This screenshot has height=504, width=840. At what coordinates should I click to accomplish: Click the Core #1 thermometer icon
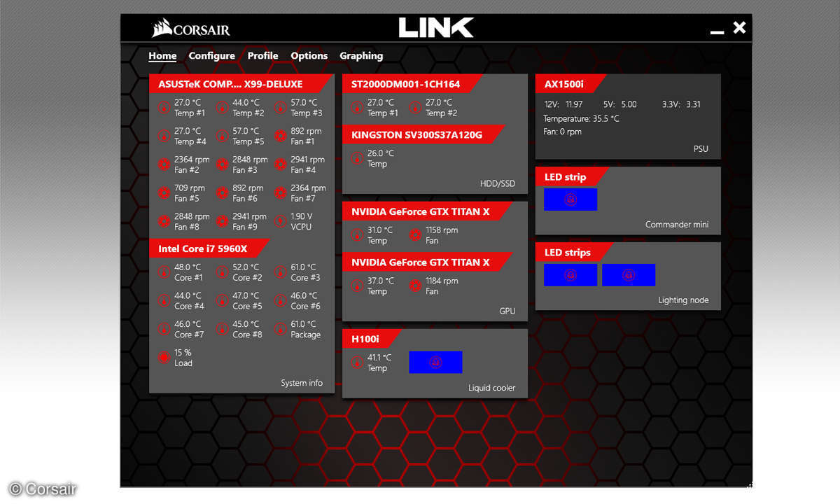point(164,272)
